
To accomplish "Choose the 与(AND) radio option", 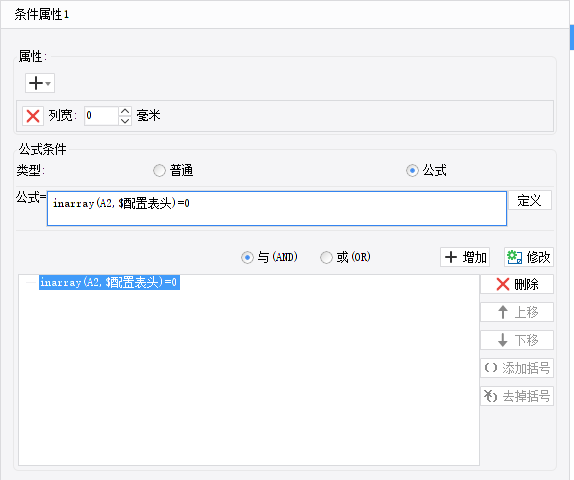I will [247, 257].
